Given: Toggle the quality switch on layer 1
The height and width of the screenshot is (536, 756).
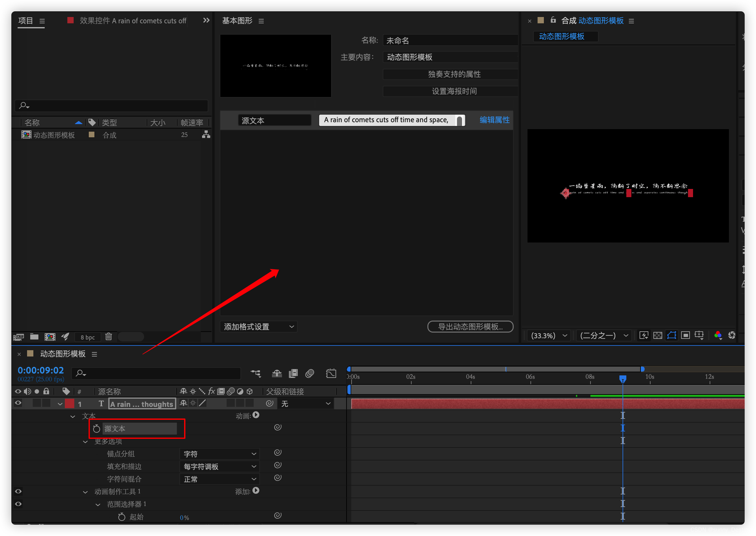Looking at the screenshot, I should (x=202, y=403).
